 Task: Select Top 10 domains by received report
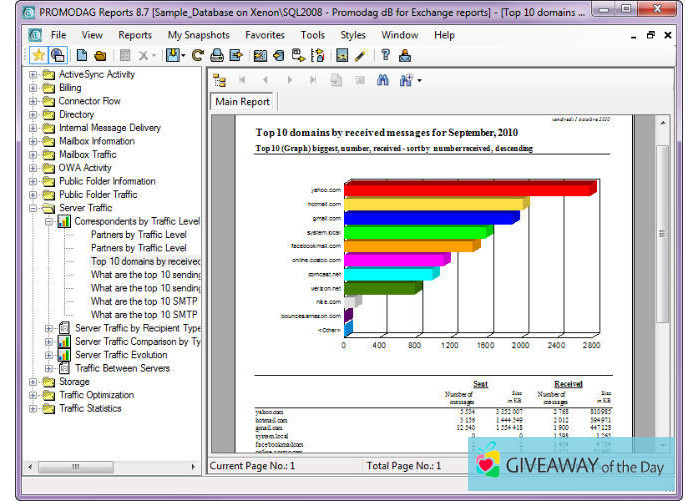pos(146,261)
